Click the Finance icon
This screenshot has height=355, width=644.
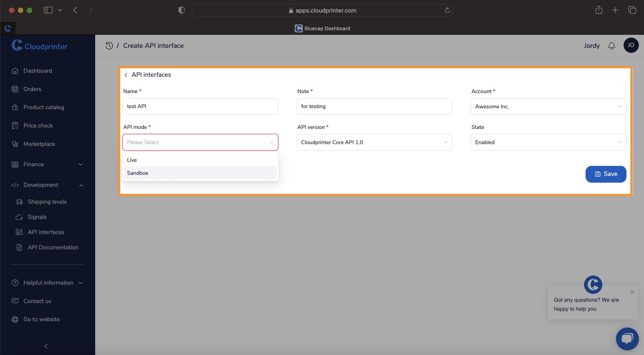[x=15, y=164]
